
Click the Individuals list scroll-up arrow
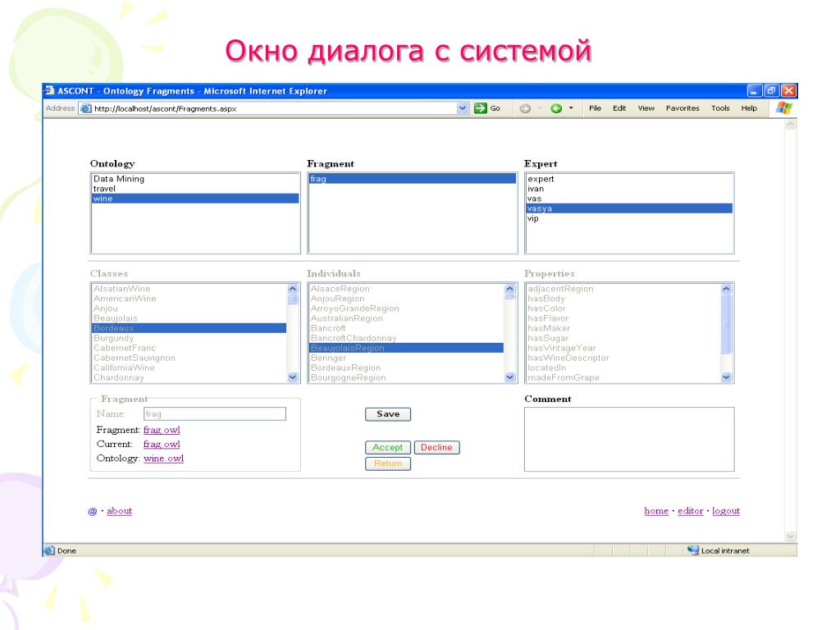[x=509, y=289]
